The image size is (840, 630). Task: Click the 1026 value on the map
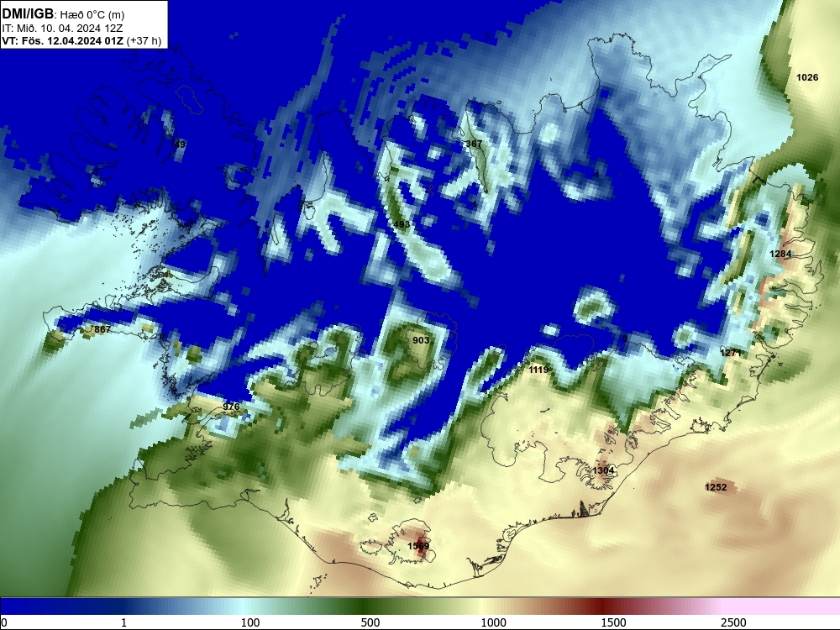[806, 77]
